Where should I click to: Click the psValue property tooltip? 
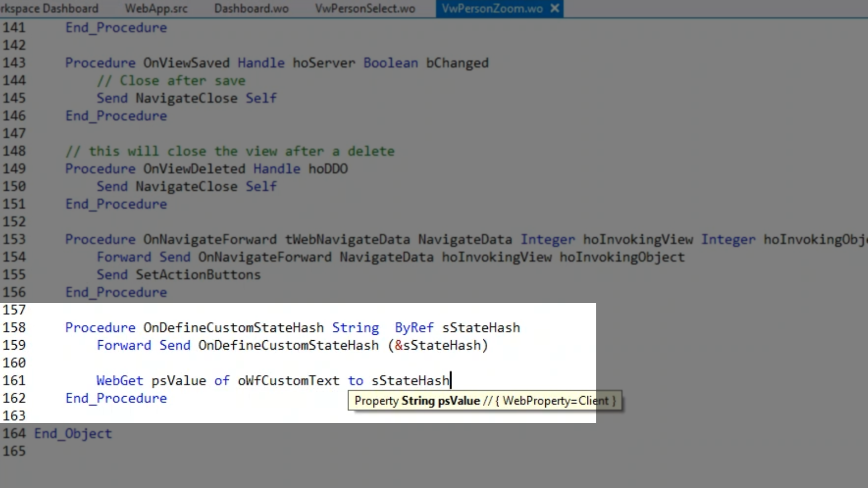pyautogui.click(x=485, y=401)
